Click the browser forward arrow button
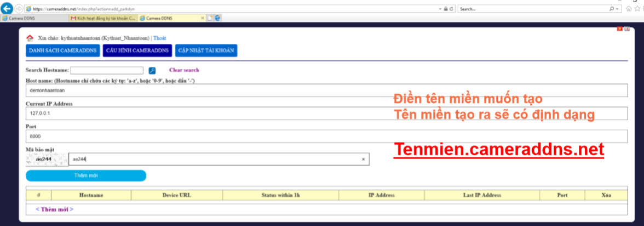 (x=19, y=9)
